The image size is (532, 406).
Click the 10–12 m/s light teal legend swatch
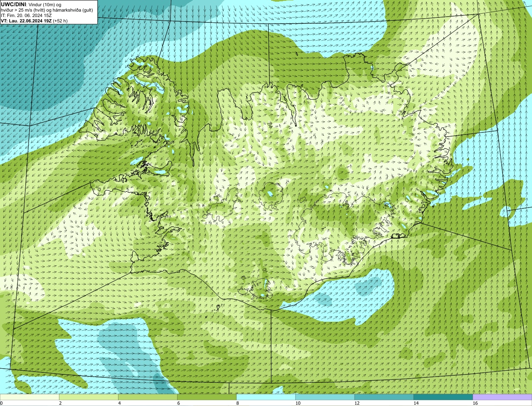click(x=325, y=397)
